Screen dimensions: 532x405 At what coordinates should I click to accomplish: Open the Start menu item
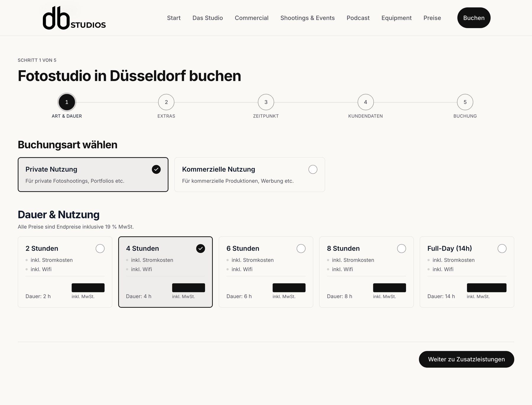[x=174, y=18]
